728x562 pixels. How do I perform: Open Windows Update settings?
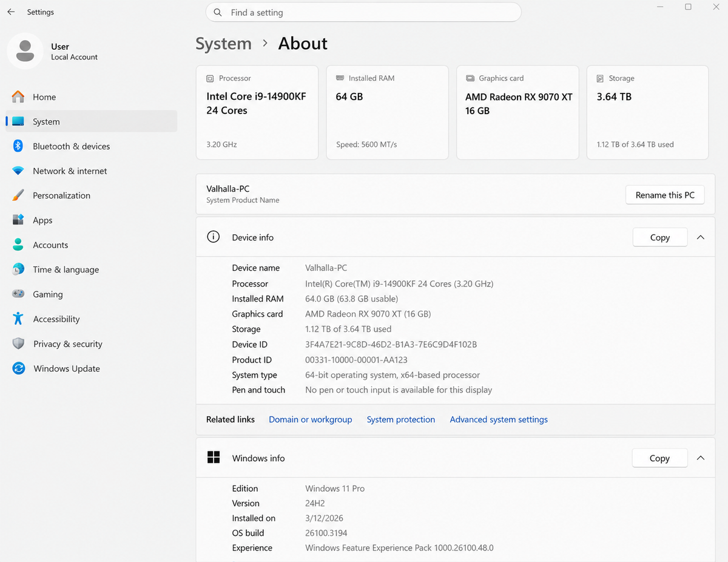tap(91, 368)
